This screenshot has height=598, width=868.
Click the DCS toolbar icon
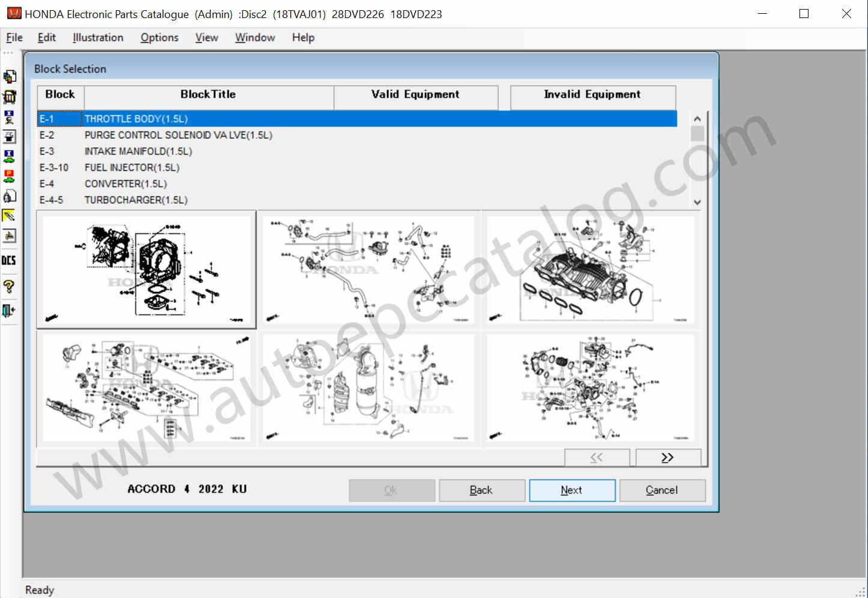point(9,260)
